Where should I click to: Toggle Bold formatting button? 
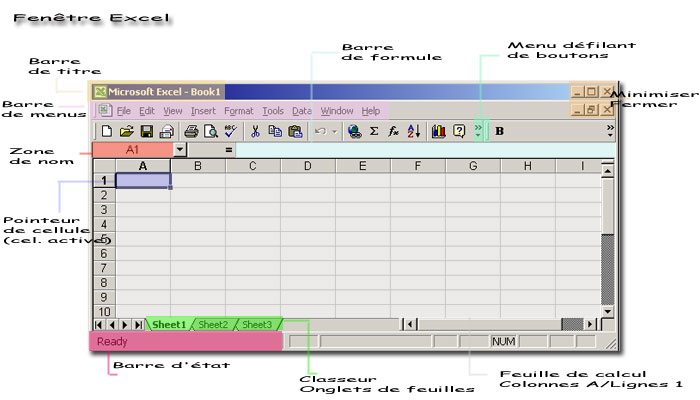(x=499, y=131)
